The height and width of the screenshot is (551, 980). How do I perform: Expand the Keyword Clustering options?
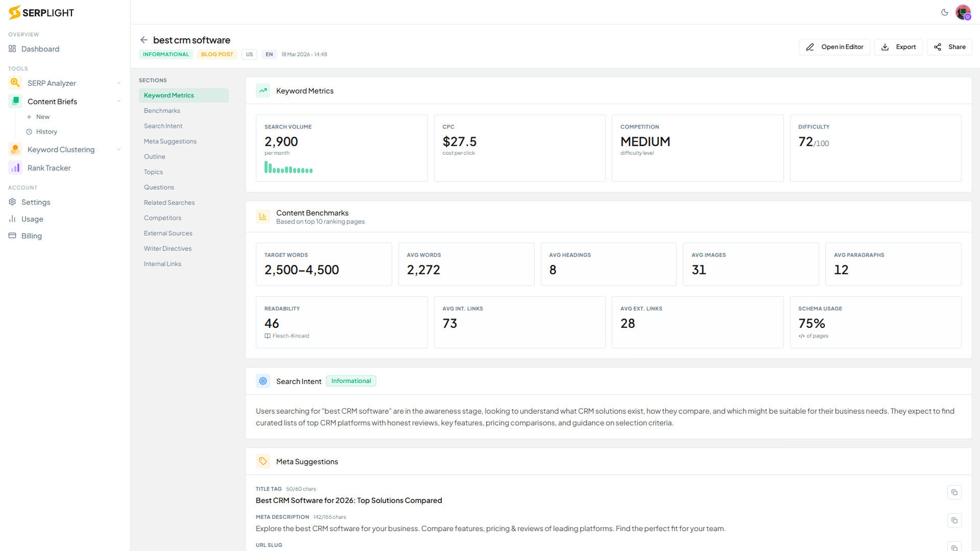coord(119,149)
